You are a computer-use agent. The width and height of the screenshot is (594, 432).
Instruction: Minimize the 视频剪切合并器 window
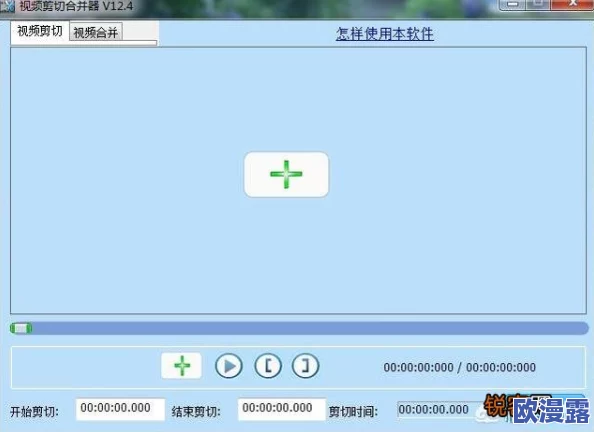click(x=512, y=4)
